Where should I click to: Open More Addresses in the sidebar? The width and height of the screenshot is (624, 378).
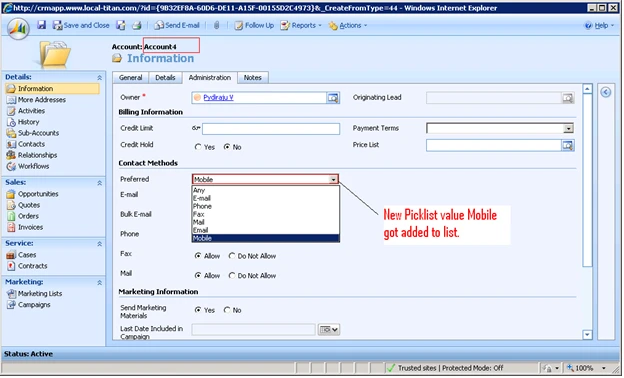click(x=36, y=100)
